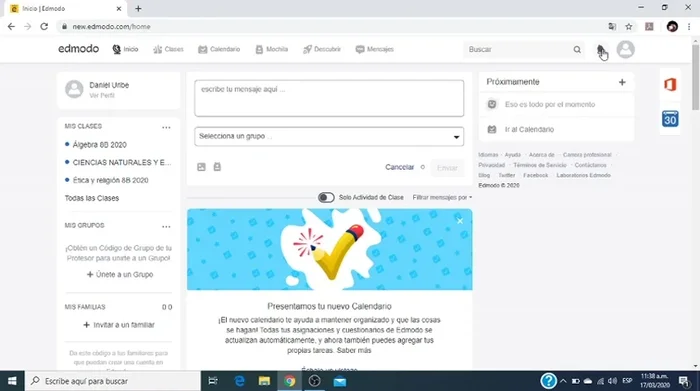Screen dimensions: 700x391
Task: Click Únete a un Grupo
Action: click(120, 275)
